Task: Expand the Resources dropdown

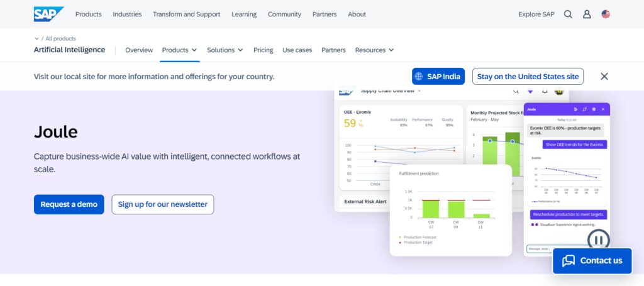Action: point(375,50)
